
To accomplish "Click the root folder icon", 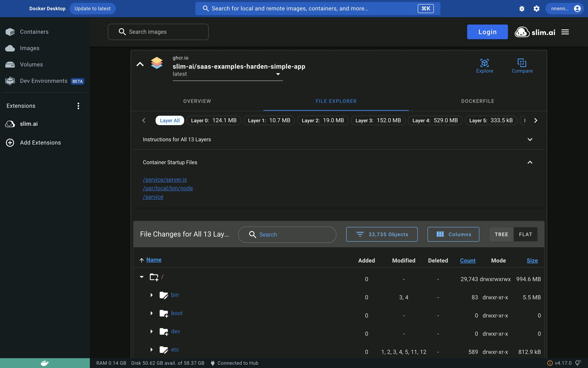I will pos(154,277).
